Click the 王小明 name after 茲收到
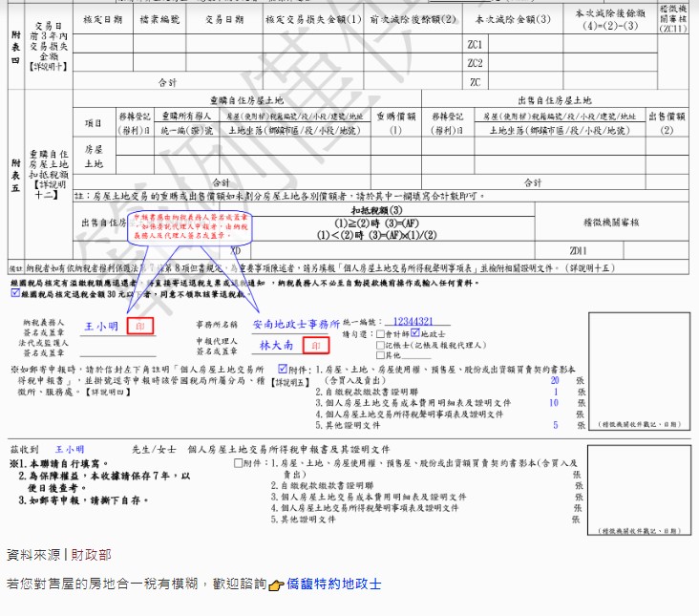Screen dimensions: 699x616 (70, 449)
